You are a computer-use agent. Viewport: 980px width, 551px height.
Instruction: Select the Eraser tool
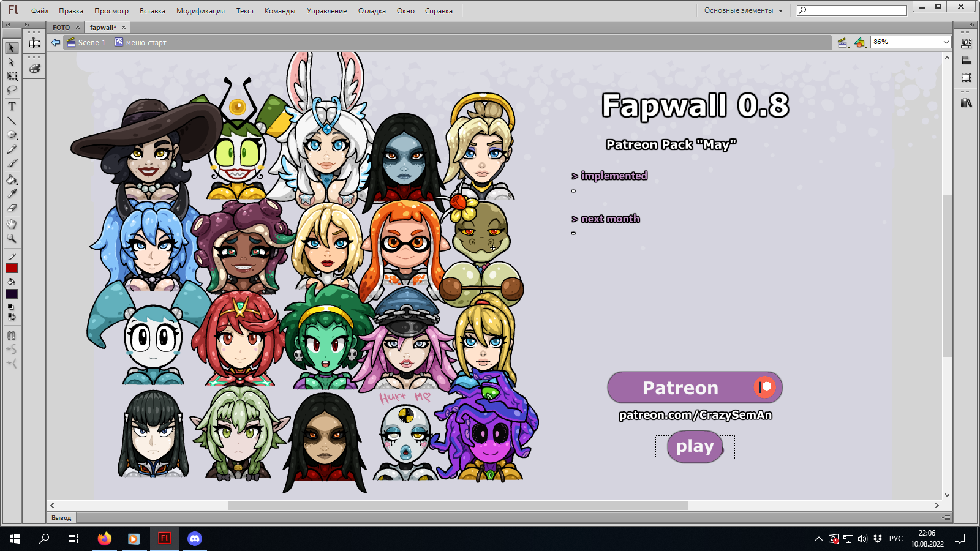12,208
